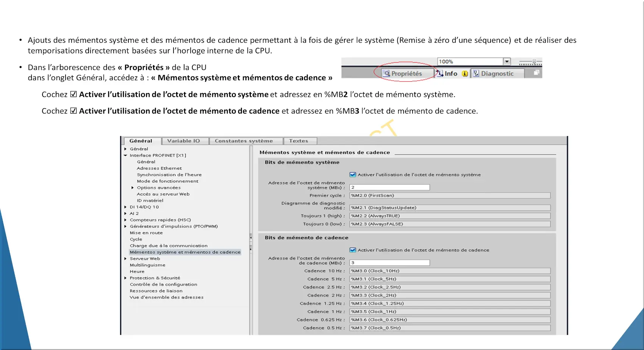The height and width of the screenshot is (350, 644).
Task: Click the %M2.1 (DiagStatusUpdate) field
Action: [450, 208]
